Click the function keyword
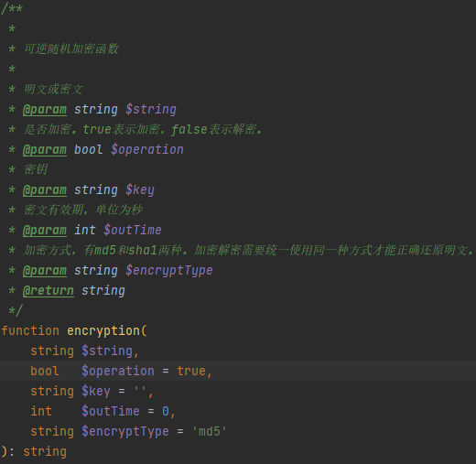This screenshot has width=476, height=464. 30,331
